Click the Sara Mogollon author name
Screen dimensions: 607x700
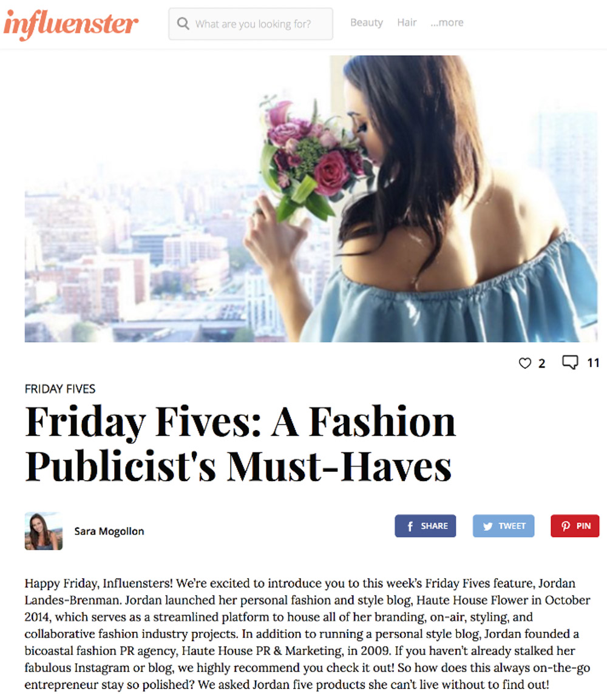109,531
